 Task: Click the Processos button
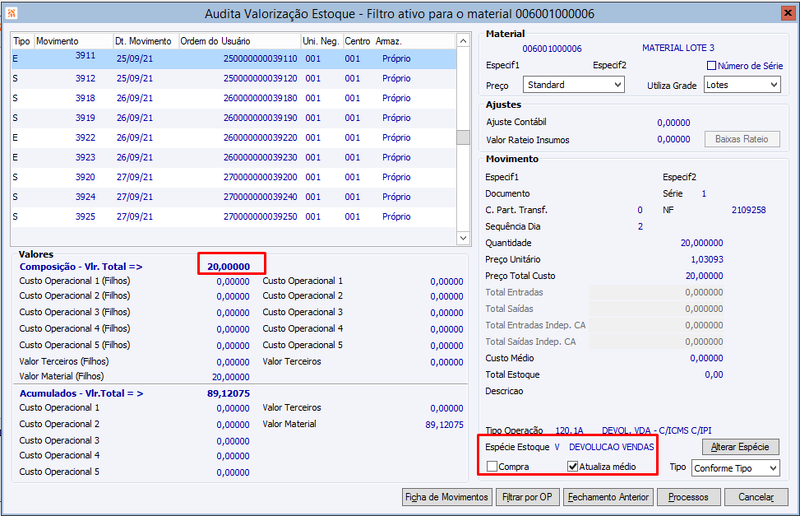click(x=688, y=497)
